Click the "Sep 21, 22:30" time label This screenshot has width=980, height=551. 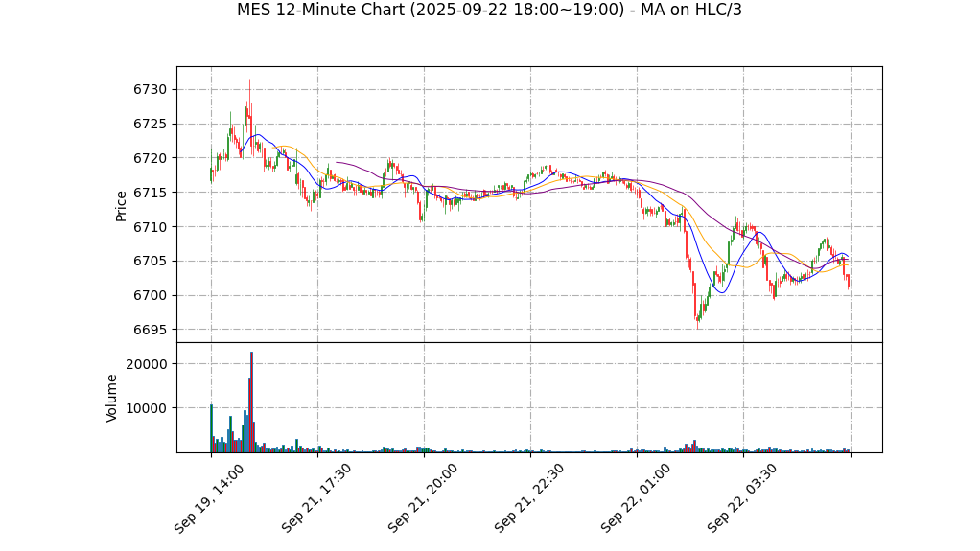pyautogui.click(x=528, y=498)
